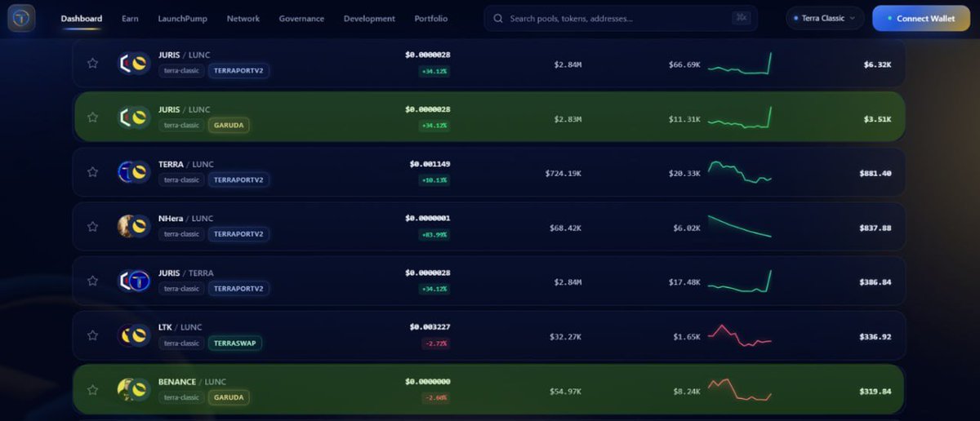Open the Development tab
Screen dimensions: 980x421
(369, 18)
